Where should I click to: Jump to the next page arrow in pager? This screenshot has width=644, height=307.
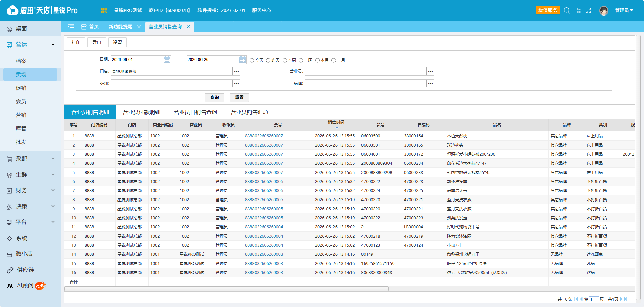coord(621,299)
